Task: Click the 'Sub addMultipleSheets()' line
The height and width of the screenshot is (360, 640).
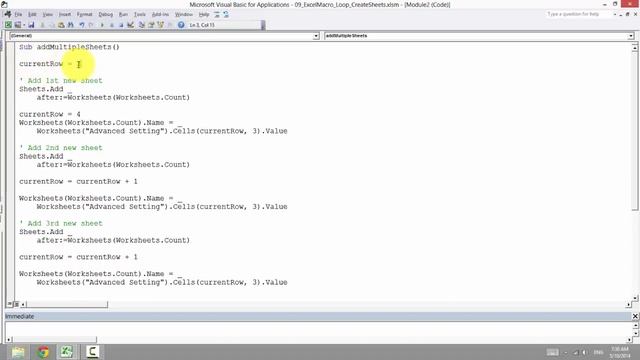Action: [x=69, y=47]
